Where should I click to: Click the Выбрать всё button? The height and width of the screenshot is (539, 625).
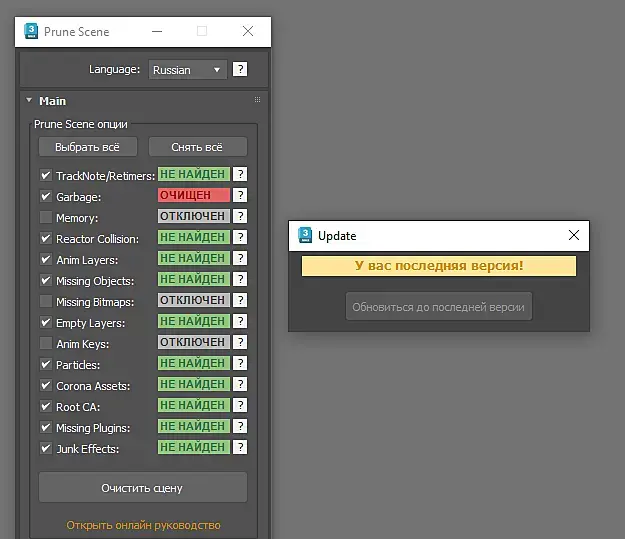coord(88,147)
